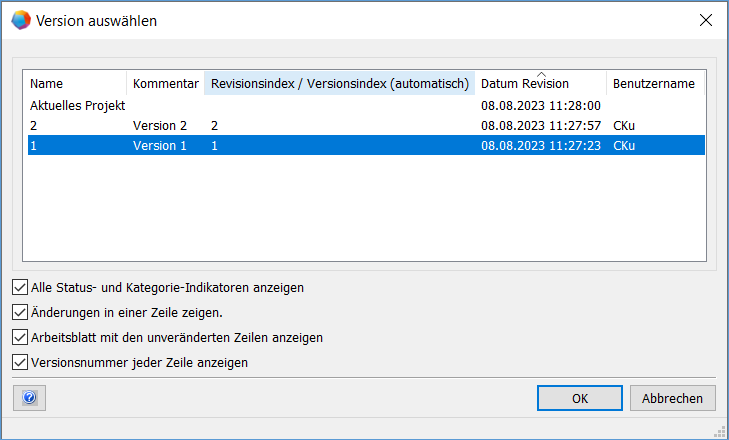This screenshot has width=729, height=440.
Task: Select the Version 2 row
Action: point(170,125)
